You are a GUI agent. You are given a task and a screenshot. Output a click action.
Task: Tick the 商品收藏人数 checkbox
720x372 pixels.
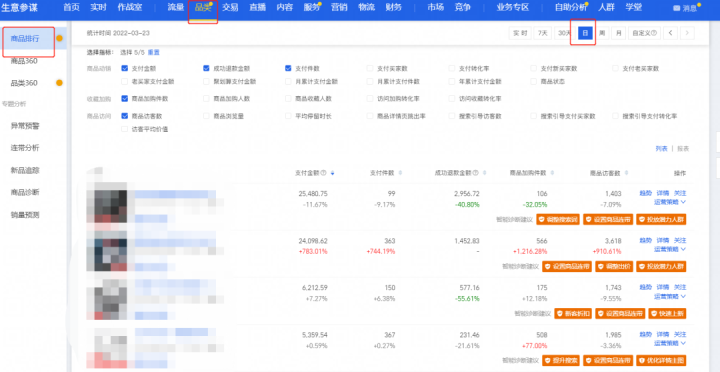tap(288, 98)
